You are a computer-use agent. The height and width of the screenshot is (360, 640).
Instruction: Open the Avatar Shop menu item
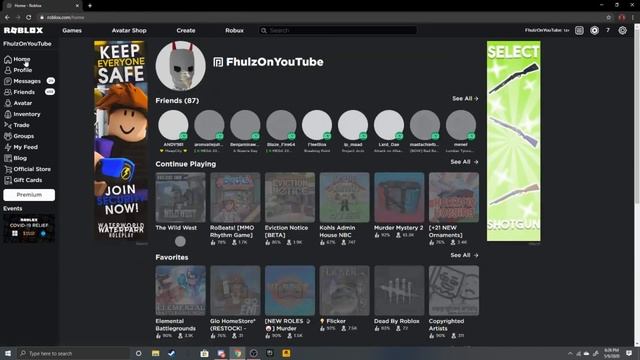tap(129, 31)
